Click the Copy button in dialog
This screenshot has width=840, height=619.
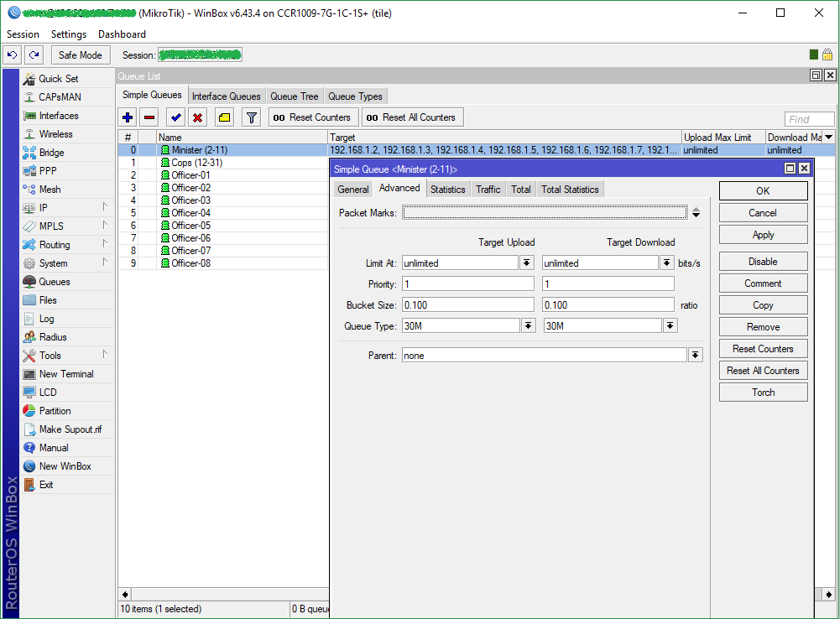point(763,304)
